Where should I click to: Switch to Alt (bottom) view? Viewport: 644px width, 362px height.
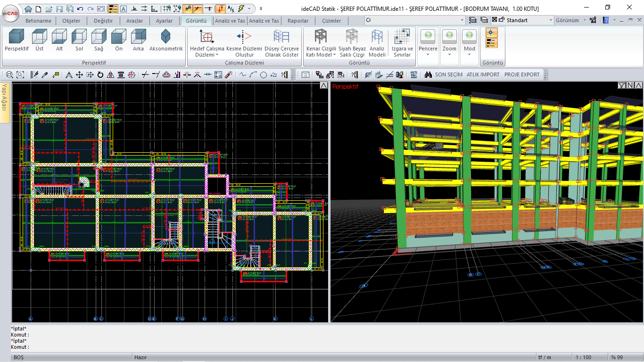tap(59, 41)
